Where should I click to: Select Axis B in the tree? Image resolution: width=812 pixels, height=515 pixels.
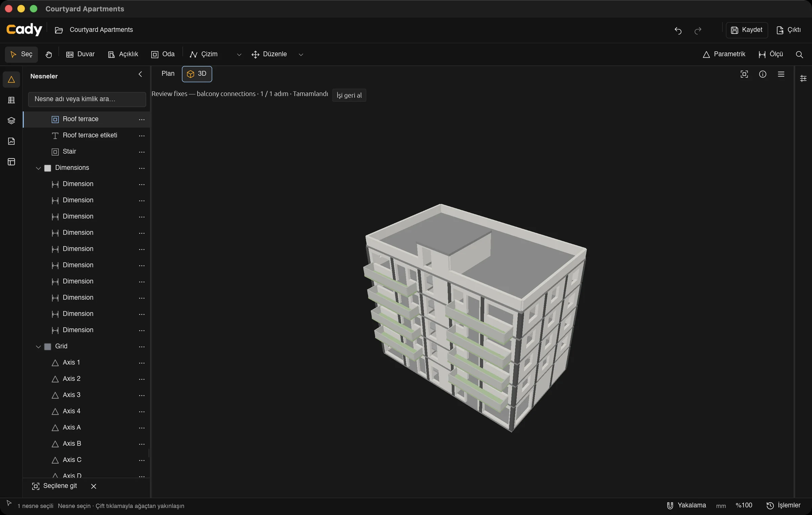tap(86, 444)
